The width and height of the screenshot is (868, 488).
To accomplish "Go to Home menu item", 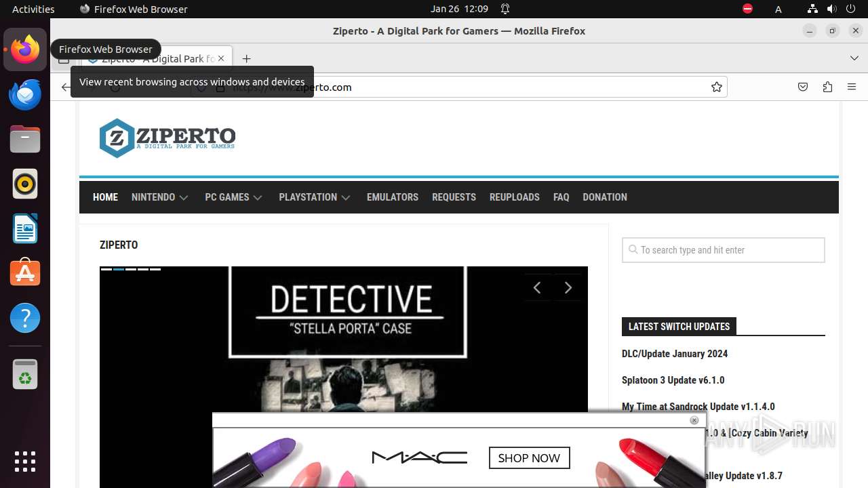I will click(105, 197).
